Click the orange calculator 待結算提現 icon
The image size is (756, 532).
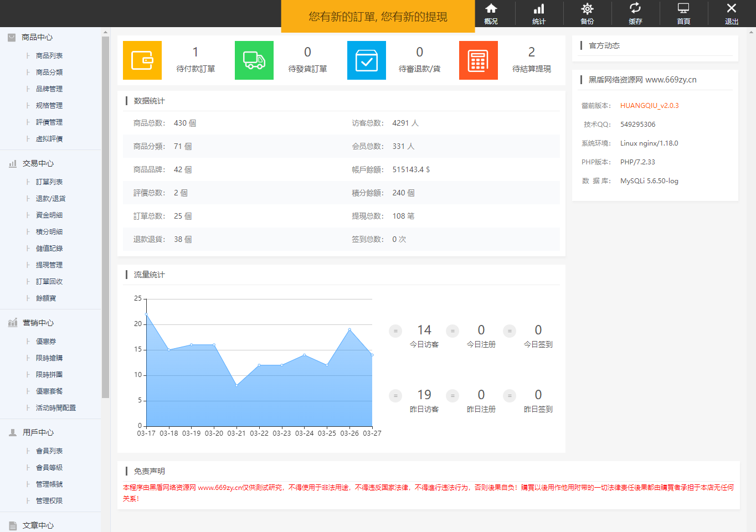479,60
